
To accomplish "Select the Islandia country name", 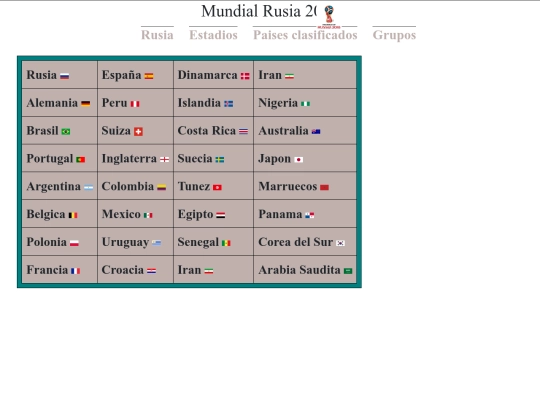I will click(199, 103).
